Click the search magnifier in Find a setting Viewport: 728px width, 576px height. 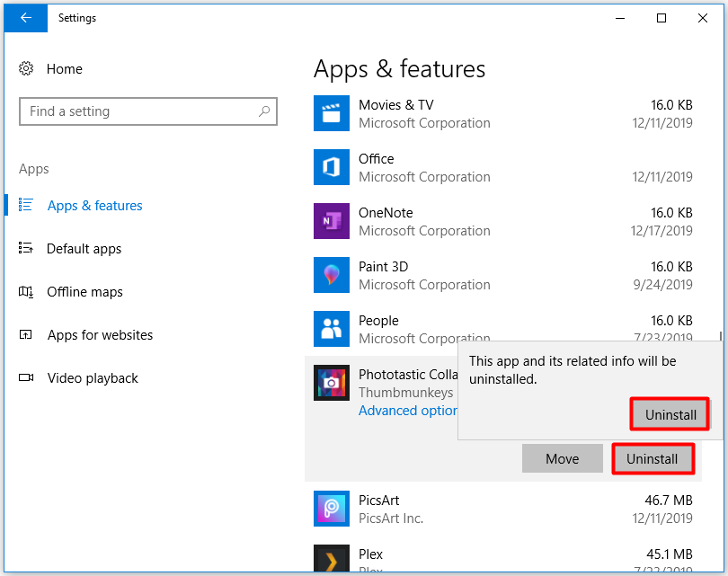[264, 111]
